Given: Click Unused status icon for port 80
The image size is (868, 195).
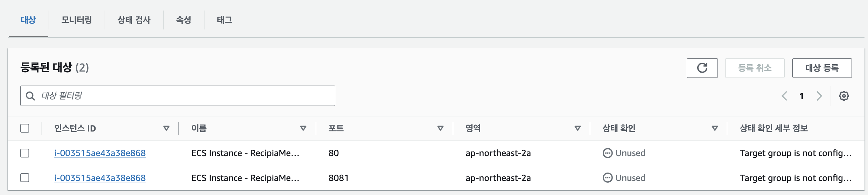Looking at the screenshot, I should [x=608, y=153].
